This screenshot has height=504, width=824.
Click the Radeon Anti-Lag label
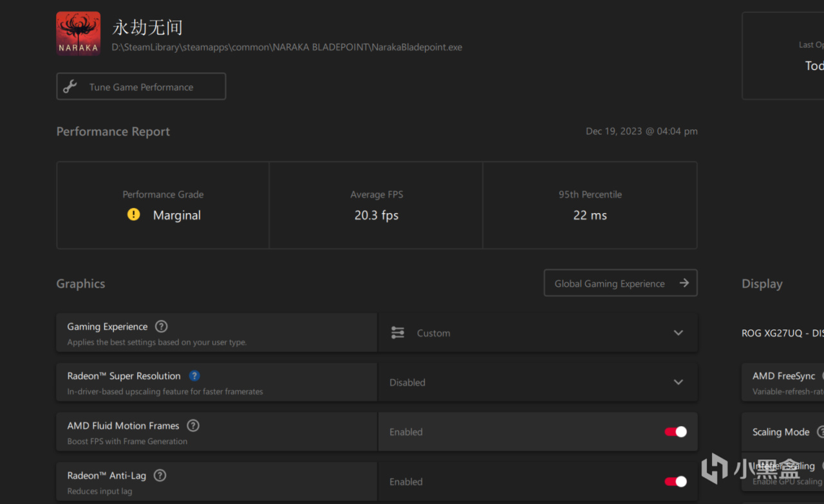[x=107, y=476]
